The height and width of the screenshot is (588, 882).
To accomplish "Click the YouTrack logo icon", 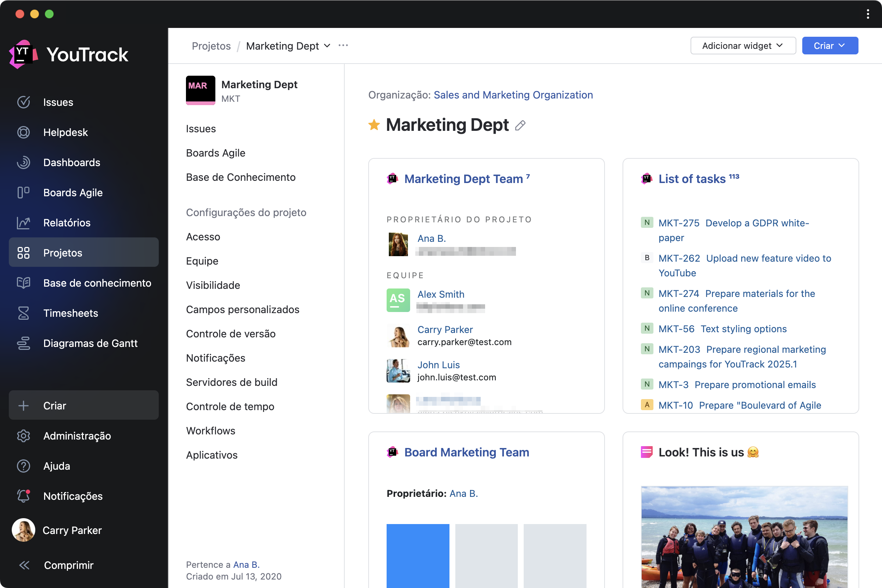I will coord(23,54).
